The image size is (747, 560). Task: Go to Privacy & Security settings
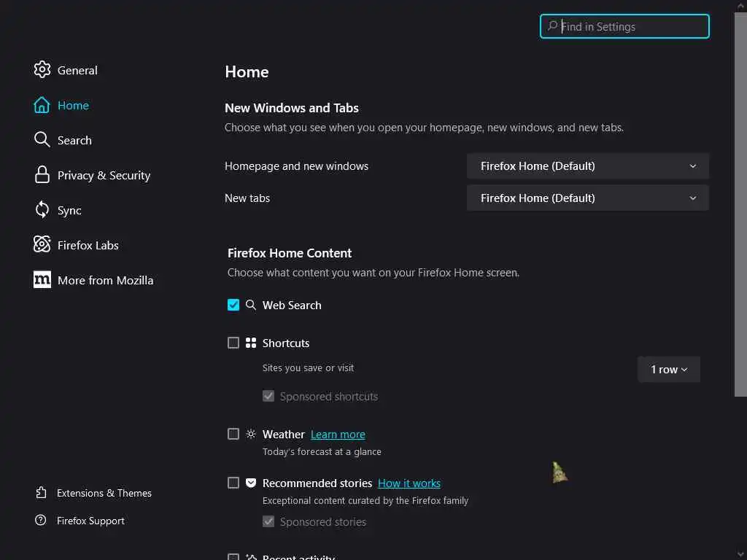point(104,175)
